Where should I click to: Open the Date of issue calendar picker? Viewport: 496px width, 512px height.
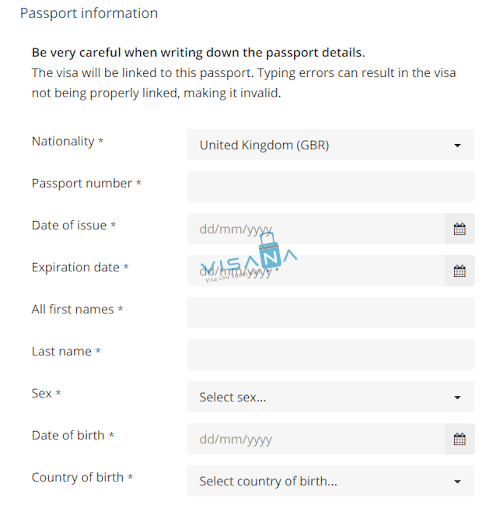(x=459, y=229)
